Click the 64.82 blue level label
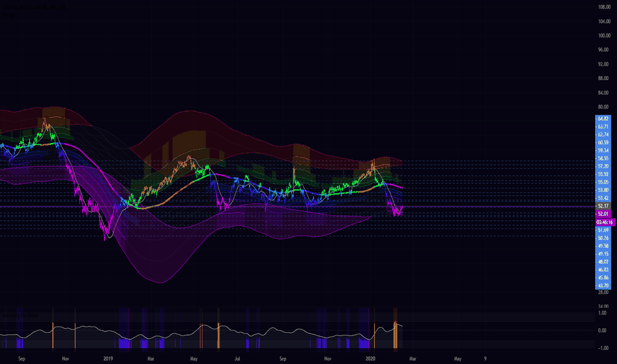The height and width of the screenshot is (364, 617). tap(603, 118)
